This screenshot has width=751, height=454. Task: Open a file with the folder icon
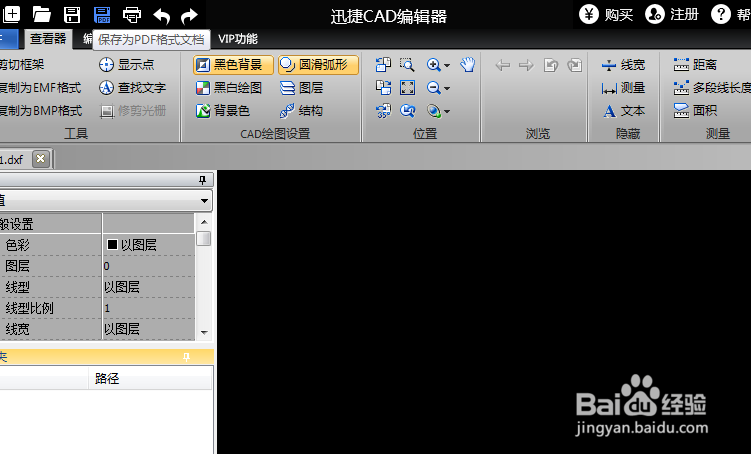tap(42, 14)
